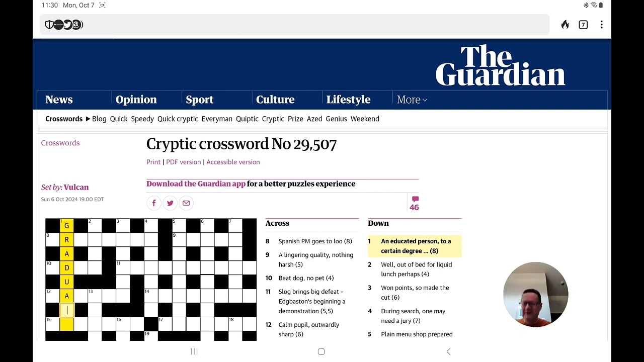This screenshot has width=644, height=362.
Task: Open the Facebook share icon
Action: 154,203
